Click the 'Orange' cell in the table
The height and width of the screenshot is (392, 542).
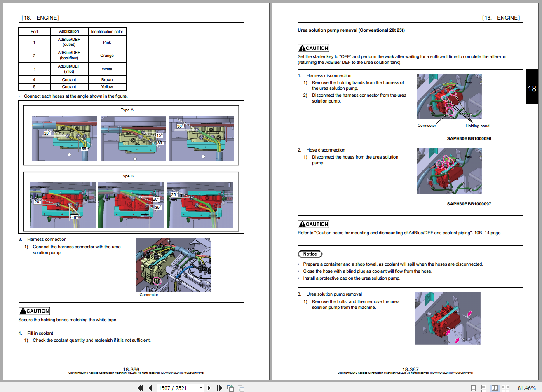click(x=107, y=56)
